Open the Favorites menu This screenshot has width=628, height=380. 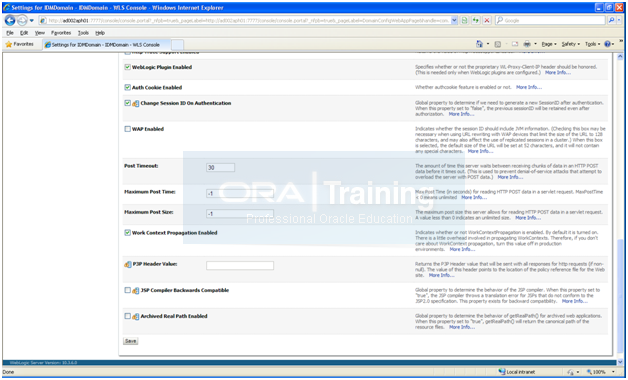(x=61, y=33)
